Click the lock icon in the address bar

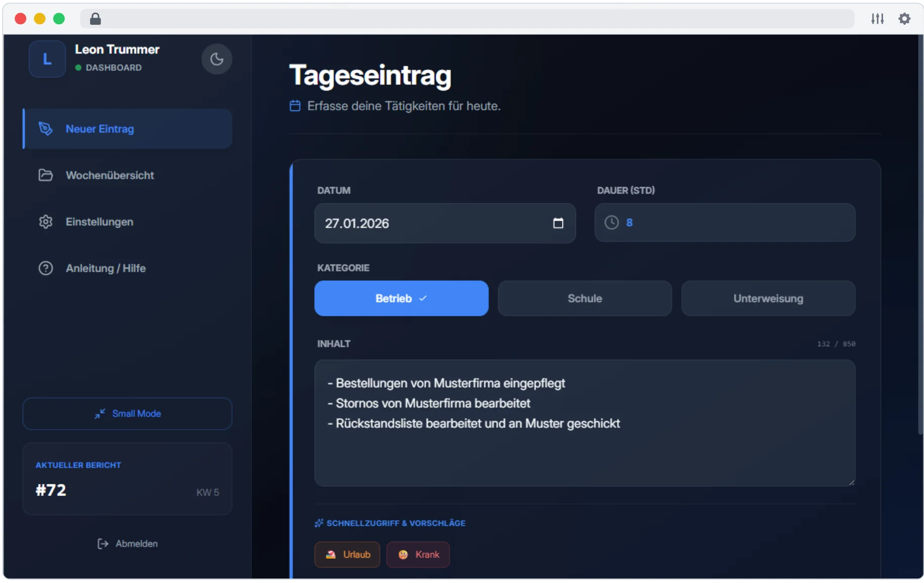96,19
